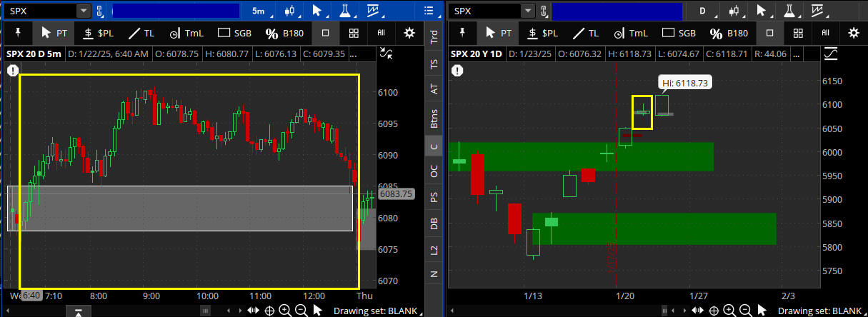868x317 pixels.
Task: Open the patterns chart icon in right chart
Action: point(818,11)
